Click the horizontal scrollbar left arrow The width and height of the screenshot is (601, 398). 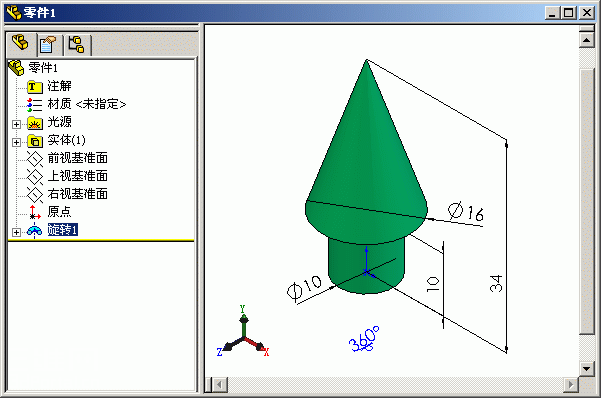tap(220, 384)
